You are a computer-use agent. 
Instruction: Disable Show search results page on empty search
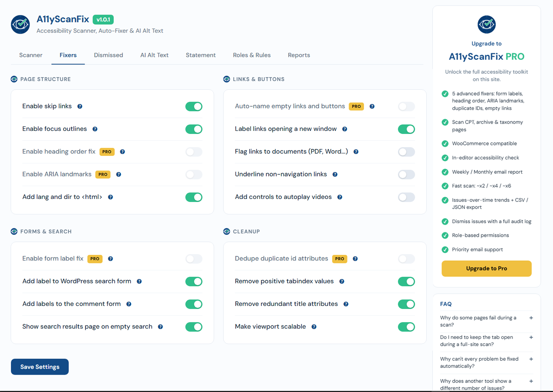click(x=194, y=327)
